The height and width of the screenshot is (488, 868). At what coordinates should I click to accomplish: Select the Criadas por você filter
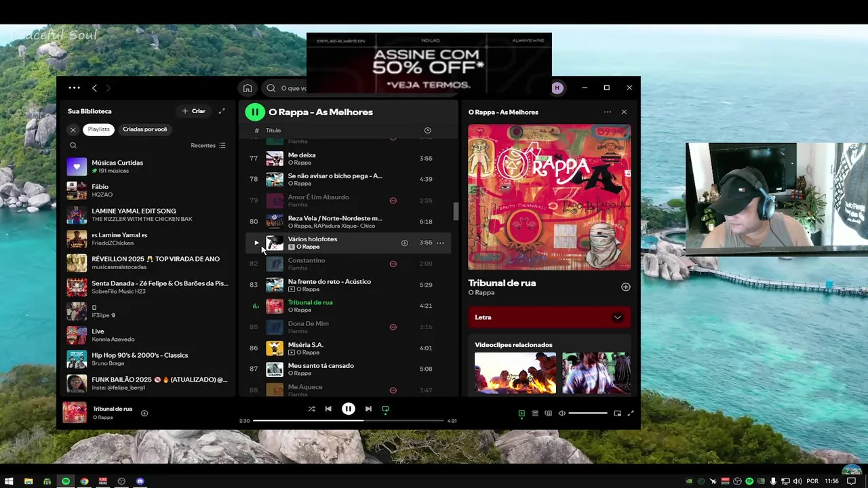click(x=145, y=129)
